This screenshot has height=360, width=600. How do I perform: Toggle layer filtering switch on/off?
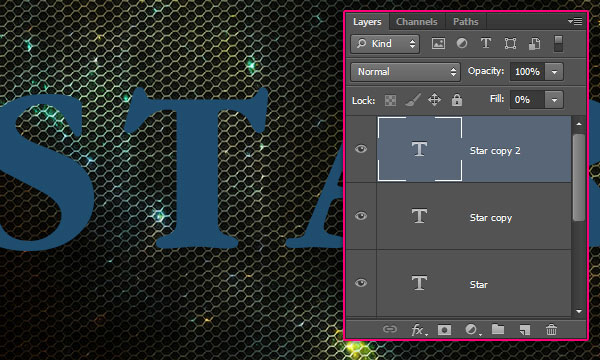coord(558,43)
